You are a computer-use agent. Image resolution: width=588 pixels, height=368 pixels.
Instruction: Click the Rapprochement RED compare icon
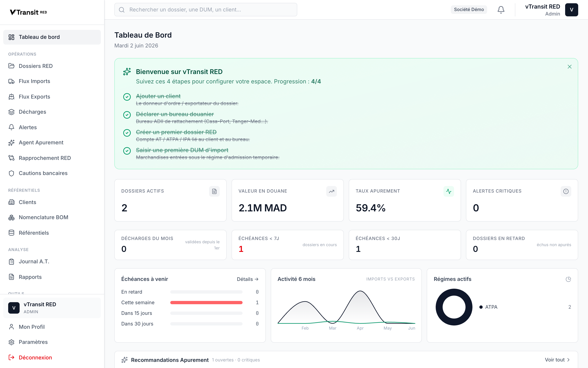tap(11, 158)
